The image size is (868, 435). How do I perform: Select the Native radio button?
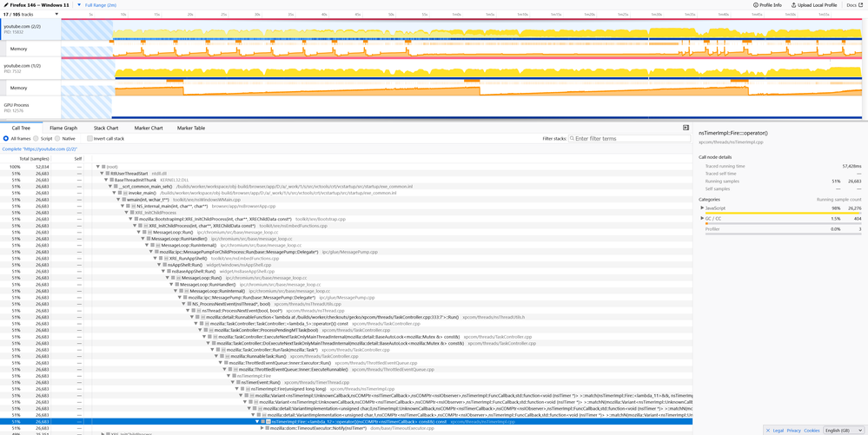pos(59,138)
